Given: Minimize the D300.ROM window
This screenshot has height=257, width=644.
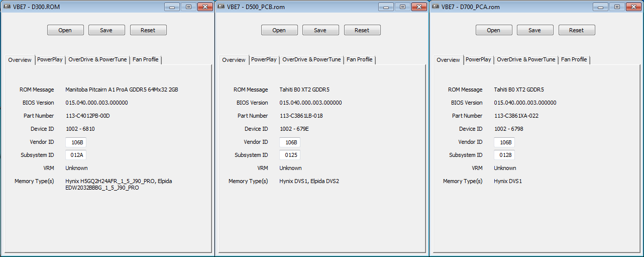Looking at the screenshot, I should tap(172, 7).
